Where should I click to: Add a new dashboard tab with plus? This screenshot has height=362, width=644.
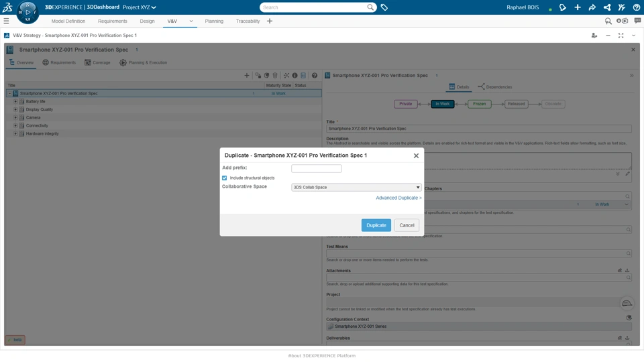click(270, 21)
